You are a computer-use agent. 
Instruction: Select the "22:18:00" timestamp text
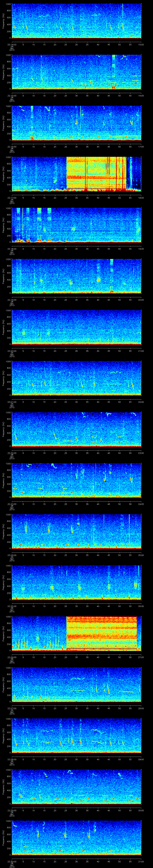[12, 249]
